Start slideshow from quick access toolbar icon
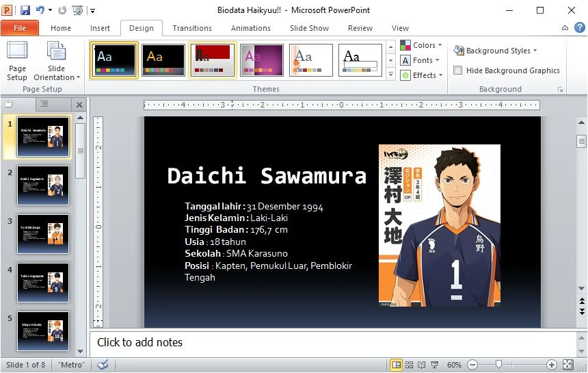The image size is (588, 373). (78, 10)
